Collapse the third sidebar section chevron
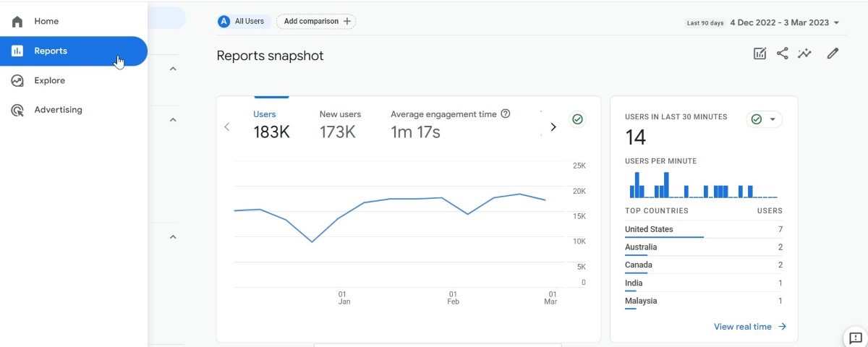The image size is (868, 347). (x=173, y=237)
